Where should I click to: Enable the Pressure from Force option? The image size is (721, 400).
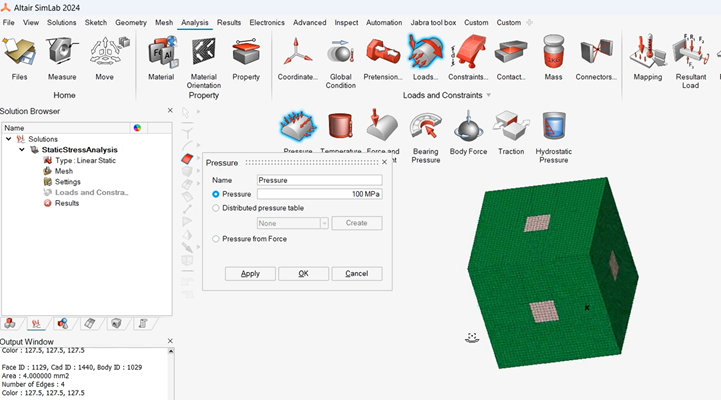[x=216, y=239]
